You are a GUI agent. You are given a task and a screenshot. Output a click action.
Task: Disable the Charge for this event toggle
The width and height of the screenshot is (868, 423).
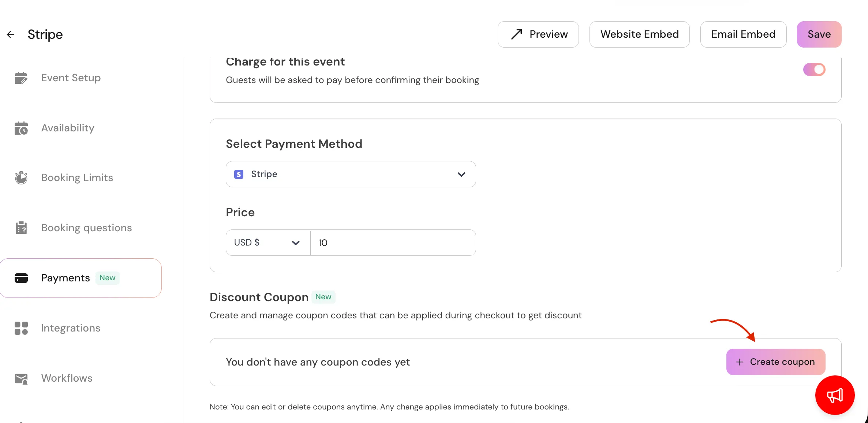point(814,70)
